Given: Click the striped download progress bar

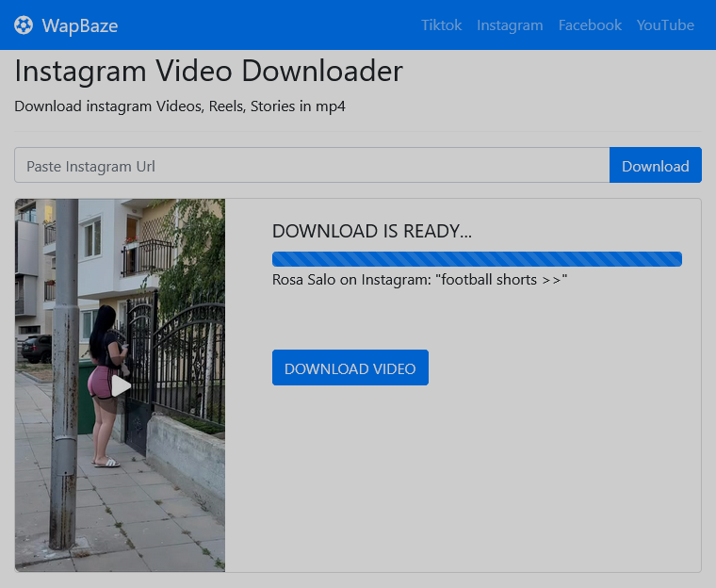Looking at the screenshot, I should [477, 259].
